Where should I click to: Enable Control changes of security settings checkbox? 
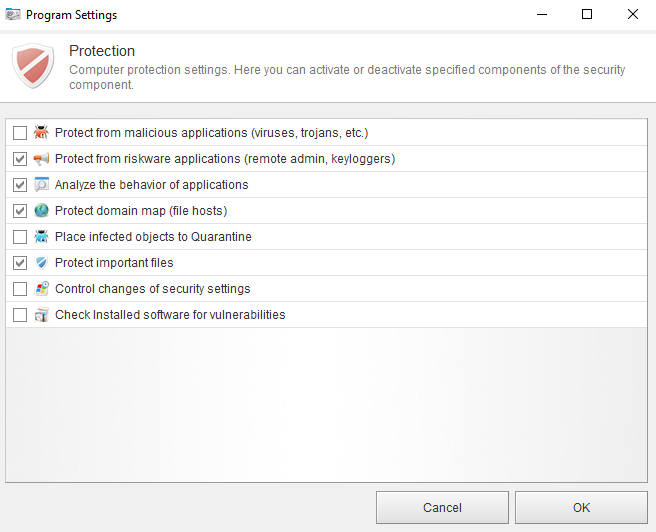coord(20,289)
